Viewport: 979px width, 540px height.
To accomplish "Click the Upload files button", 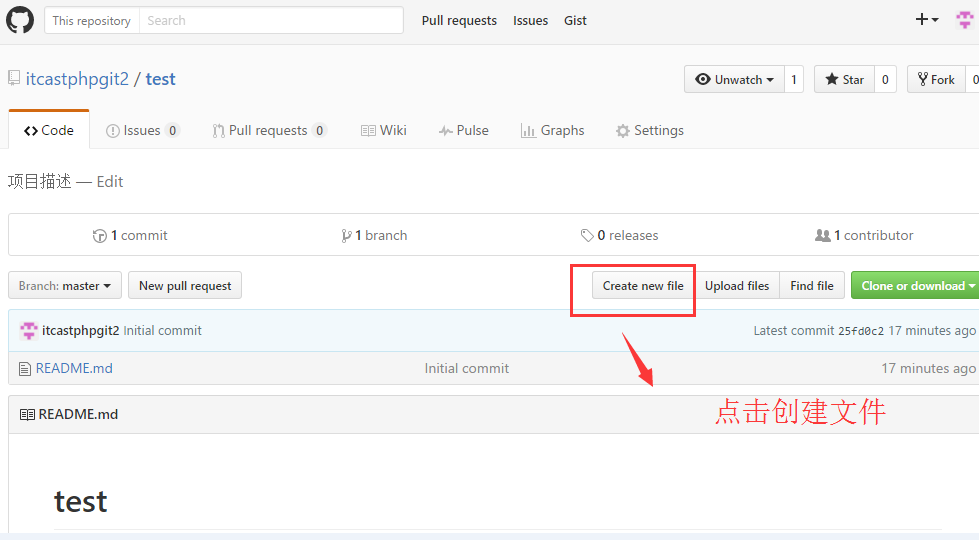I will pyautogui.click(x=737, y=285).
